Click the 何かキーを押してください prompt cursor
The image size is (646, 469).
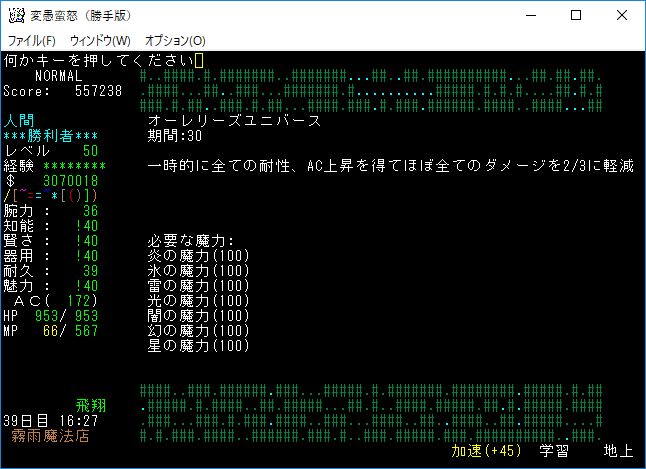[x=199, y=61]
